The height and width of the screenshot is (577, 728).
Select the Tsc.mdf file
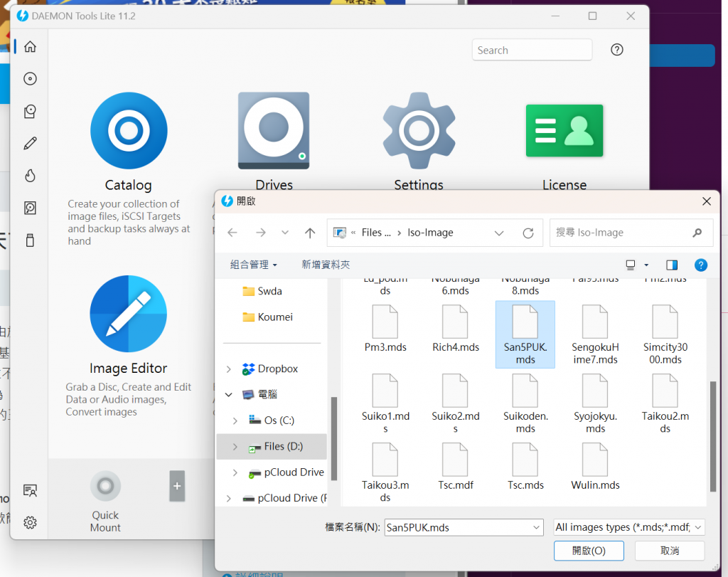tap(456, 467)
